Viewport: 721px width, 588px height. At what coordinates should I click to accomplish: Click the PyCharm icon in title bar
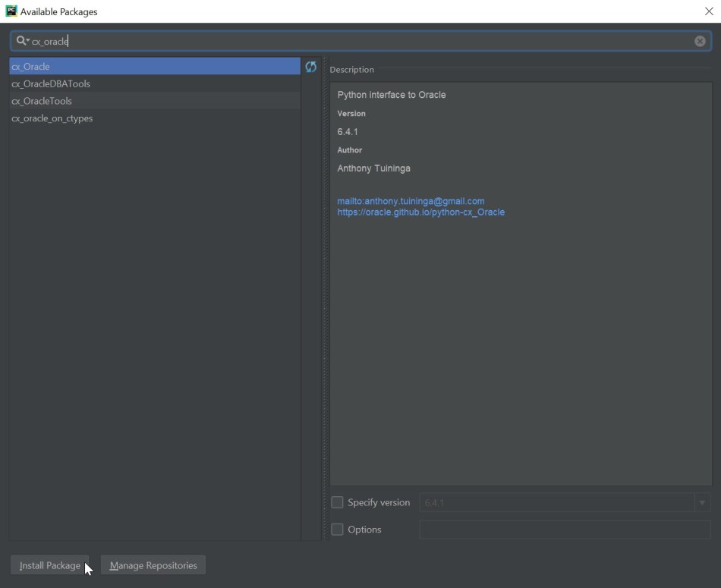pos(11,11)
